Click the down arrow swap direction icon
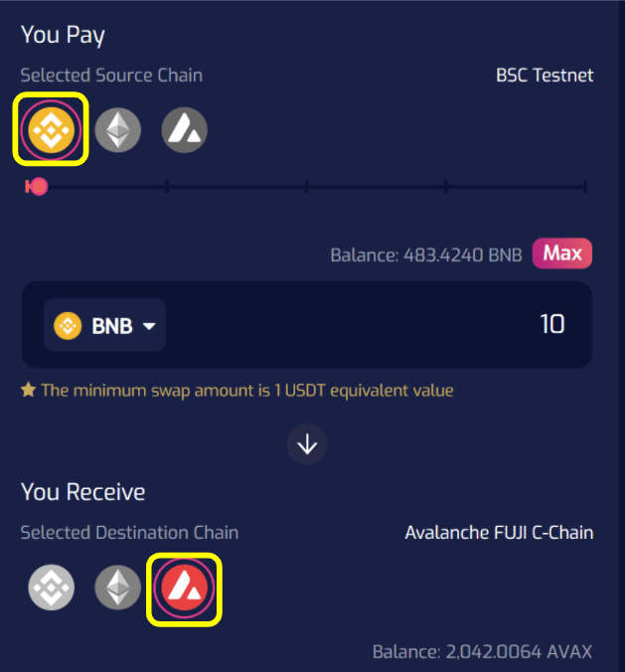This screenshot has width=625, height=672. [x=307, y=444]
